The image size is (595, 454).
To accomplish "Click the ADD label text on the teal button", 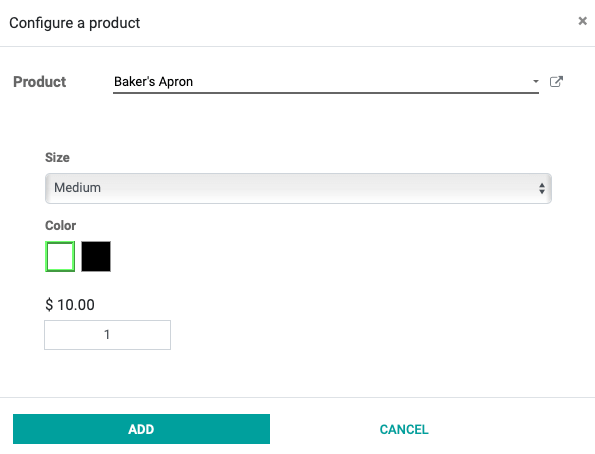I will click(x=141, y=429).
